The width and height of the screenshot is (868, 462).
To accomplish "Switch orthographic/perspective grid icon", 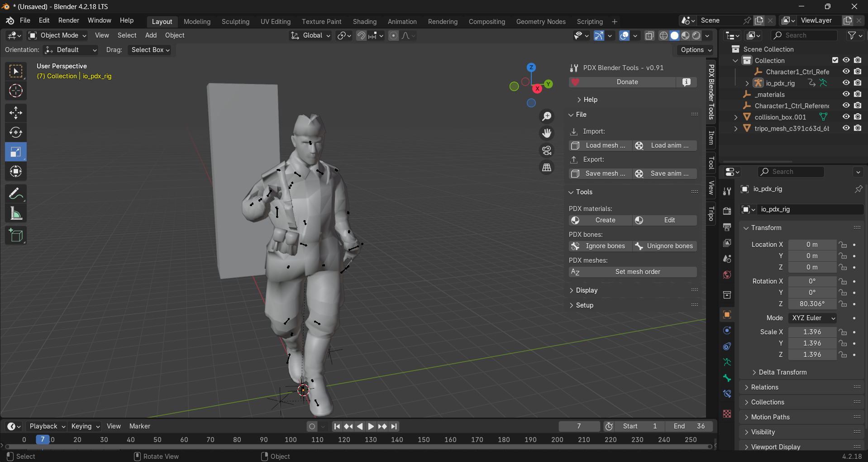I will click(547, 168).
